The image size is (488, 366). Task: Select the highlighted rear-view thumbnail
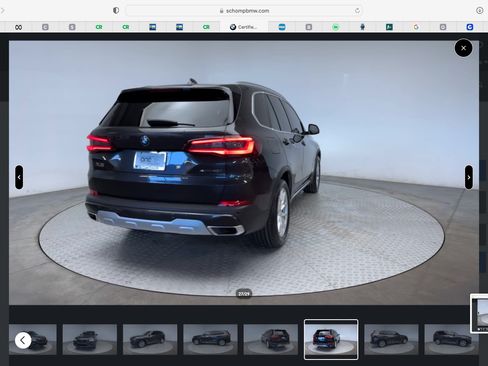(331, 339)
